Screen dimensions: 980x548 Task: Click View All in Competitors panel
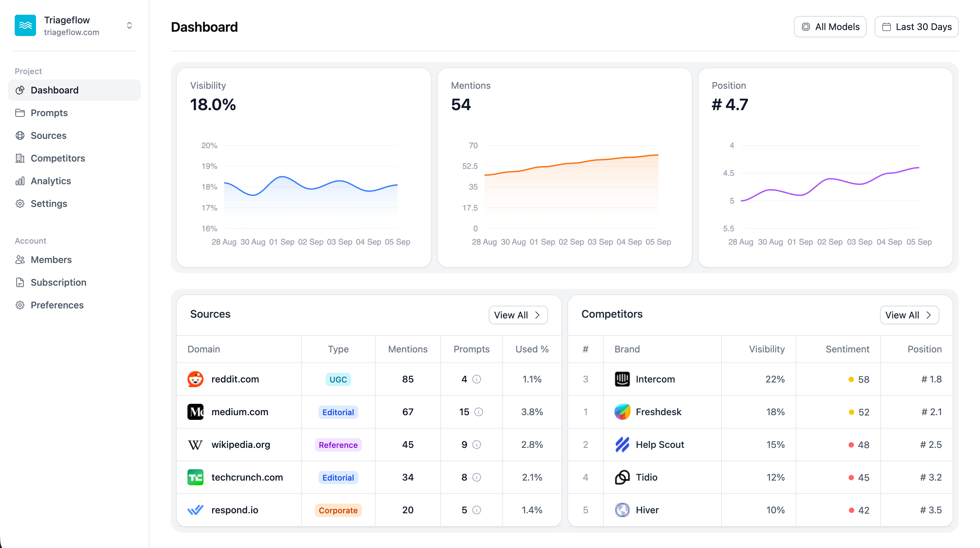tap(909, 315)
